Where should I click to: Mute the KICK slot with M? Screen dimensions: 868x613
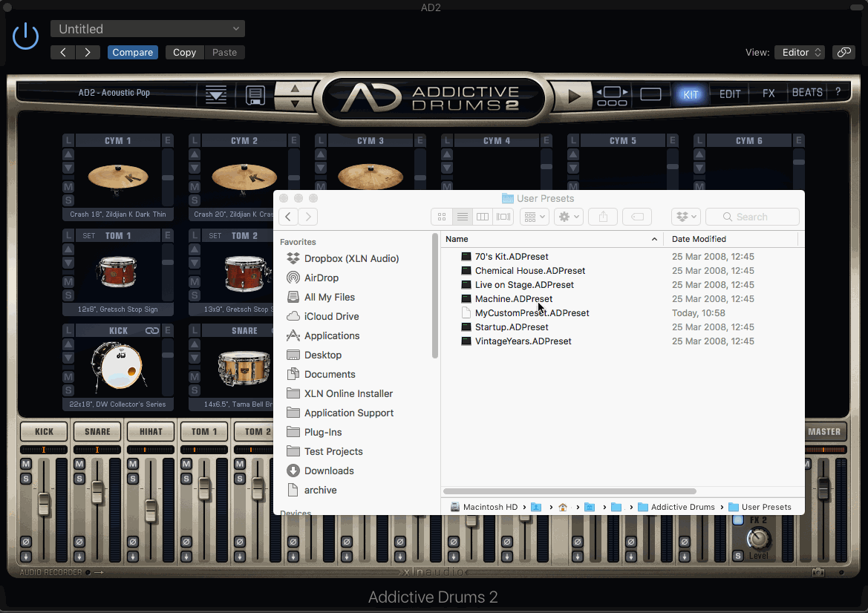tap(68, 377)
